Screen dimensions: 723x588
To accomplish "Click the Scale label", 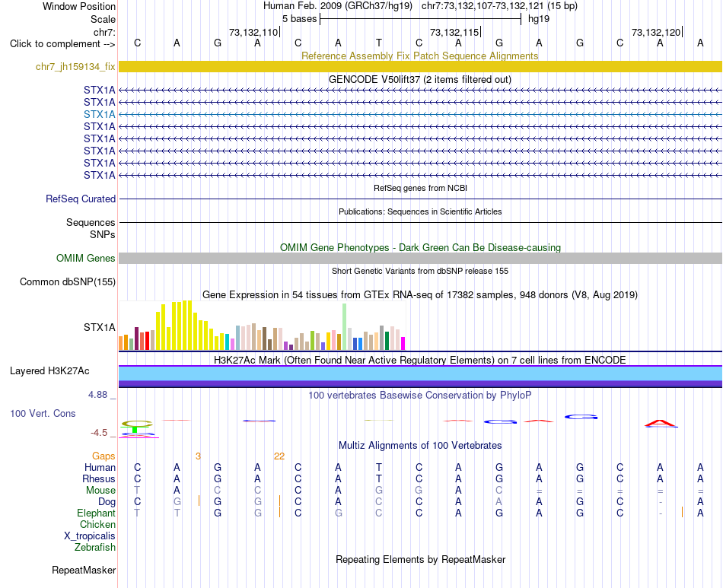I will point(103,19).
